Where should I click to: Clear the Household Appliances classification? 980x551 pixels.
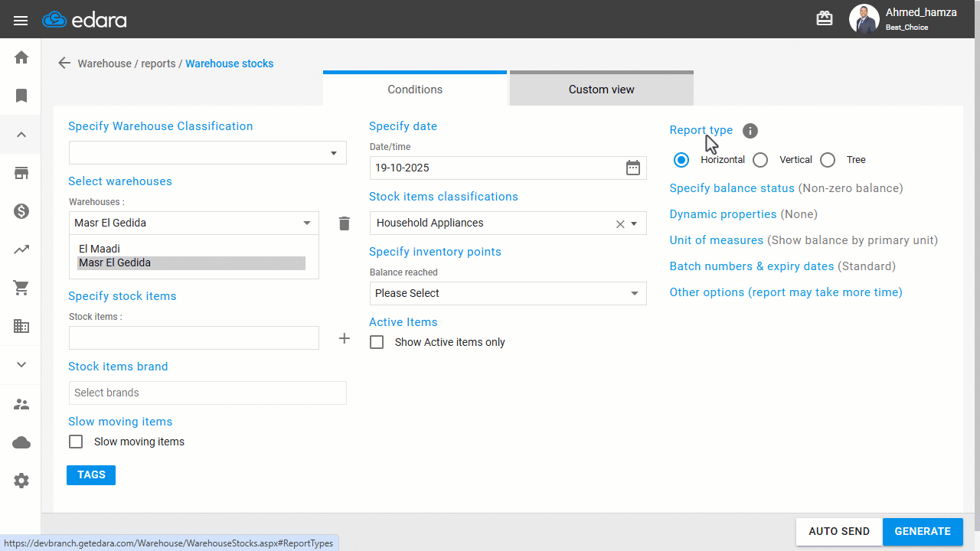620,224
